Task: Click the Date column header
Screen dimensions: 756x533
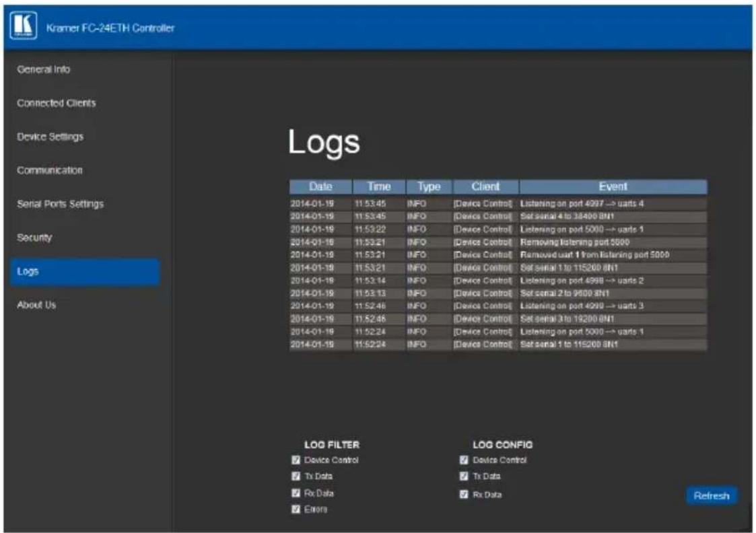Action: pos(320,186)
